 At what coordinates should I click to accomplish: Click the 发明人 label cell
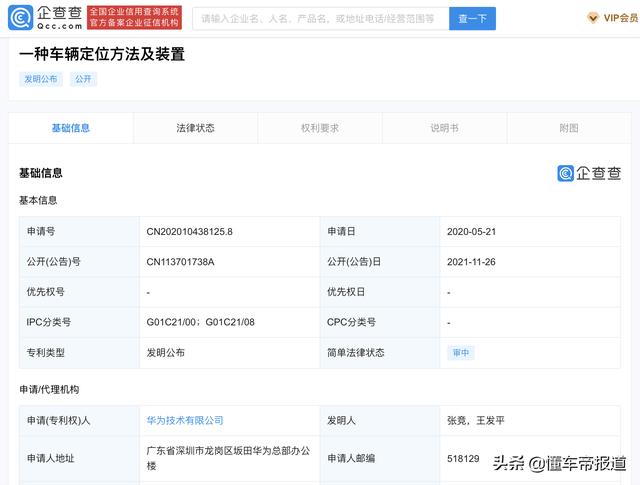pyautogui.click(x=380, y=420)
